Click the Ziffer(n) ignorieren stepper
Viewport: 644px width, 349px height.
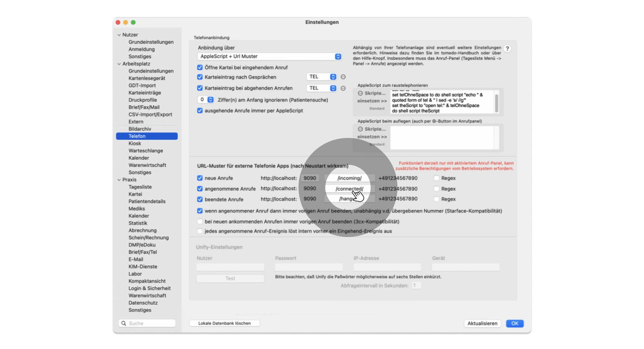pos(211,100)
